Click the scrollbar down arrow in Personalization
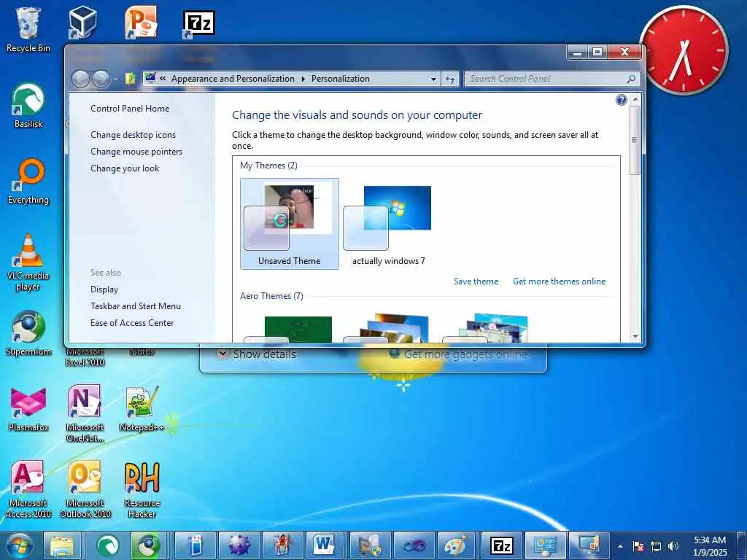This screenshot has width=747, height=560. 635,337
